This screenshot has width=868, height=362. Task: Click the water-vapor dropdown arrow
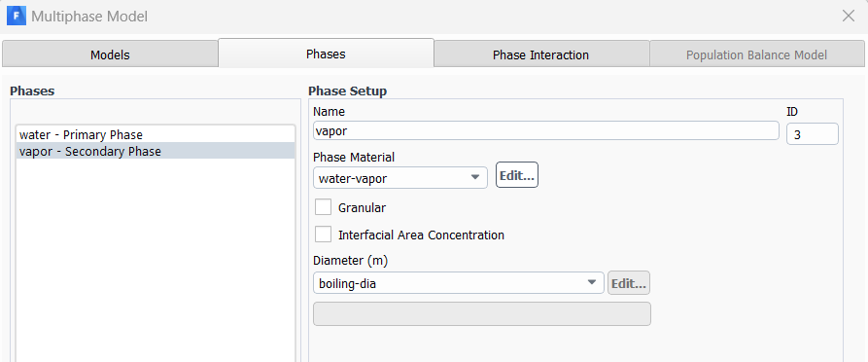(x=474, y=177)
